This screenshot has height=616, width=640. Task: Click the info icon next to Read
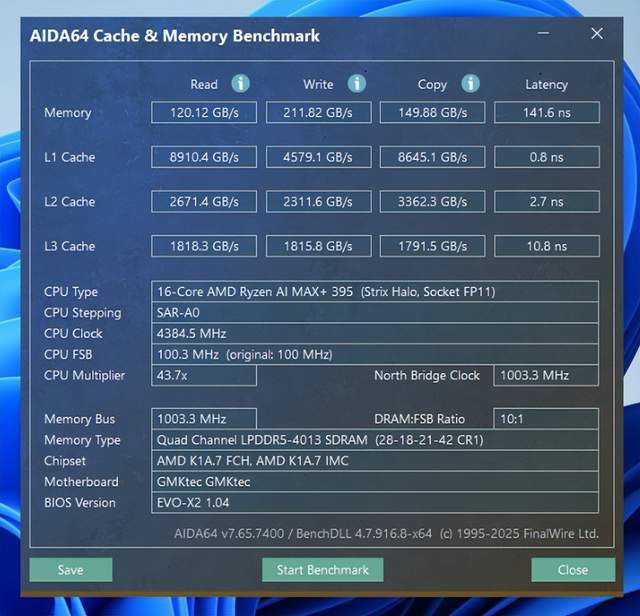(x=241, y=84)
